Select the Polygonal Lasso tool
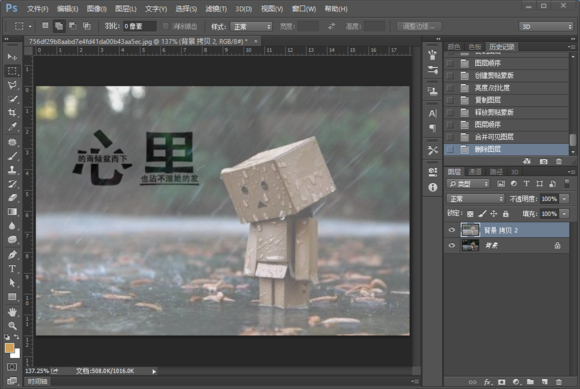The image size is (580, 389). (12, 85)
